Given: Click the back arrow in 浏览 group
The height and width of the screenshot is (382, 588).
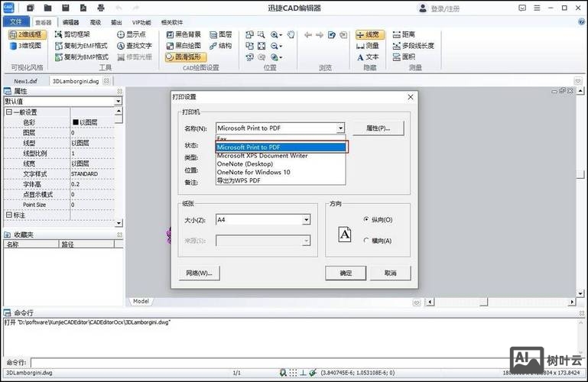Looking at the screenshot, I should (308, 35).
